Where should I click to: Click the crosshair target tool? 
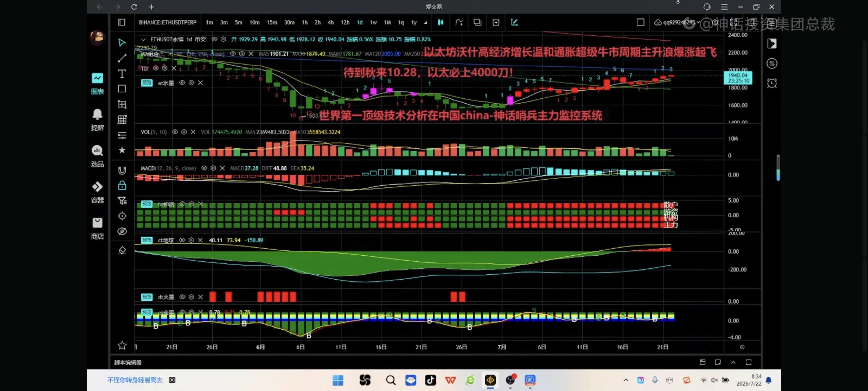[x=122, y=216]
